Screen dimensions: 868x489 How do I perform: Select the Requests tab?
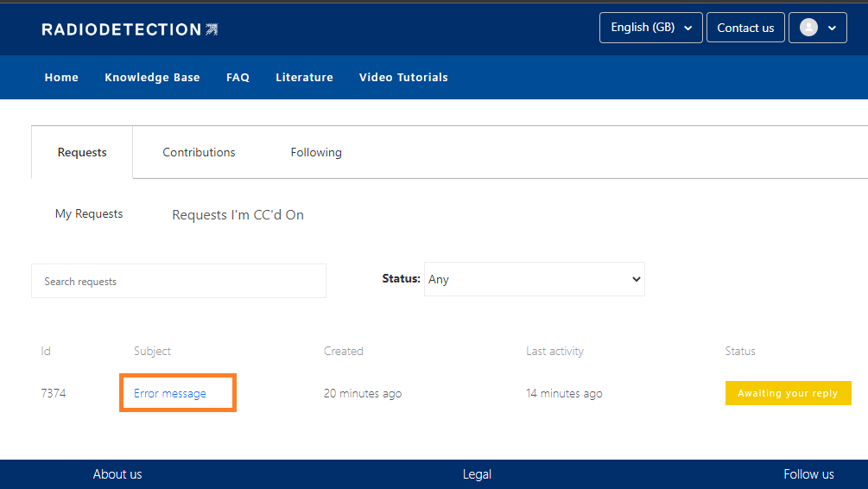click(82, 153)
